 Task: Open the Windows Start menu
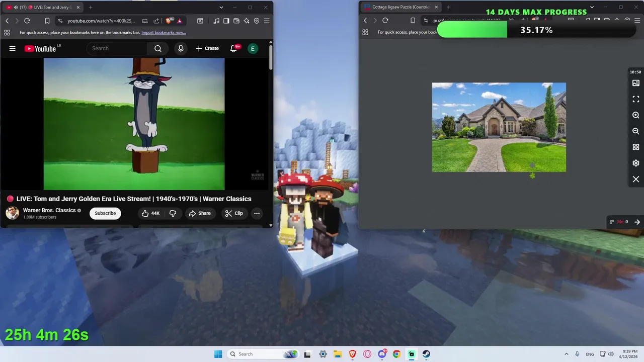click(218, 354)
